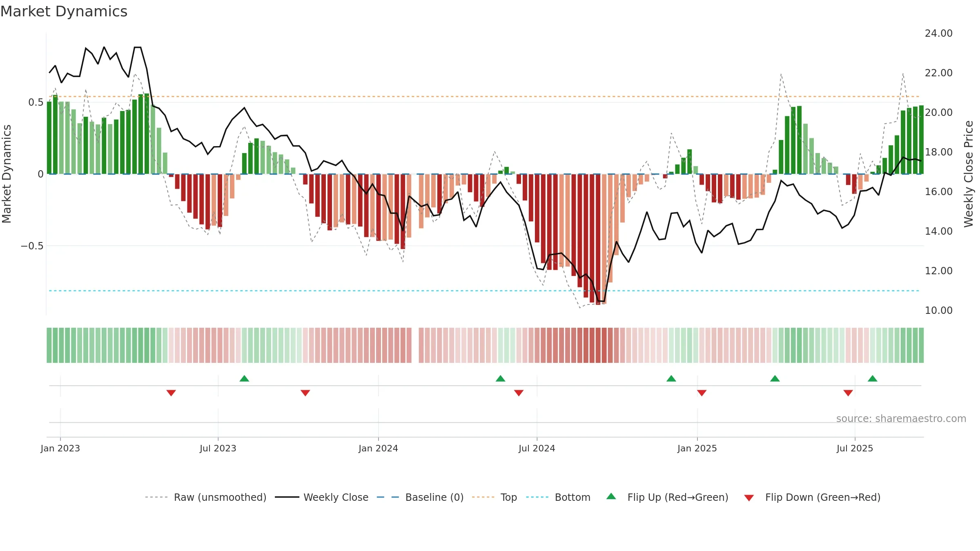The image size is (980, 551).
Task: Click the Flip Up (Red→Green) legend entry
Action: (667, 497)
